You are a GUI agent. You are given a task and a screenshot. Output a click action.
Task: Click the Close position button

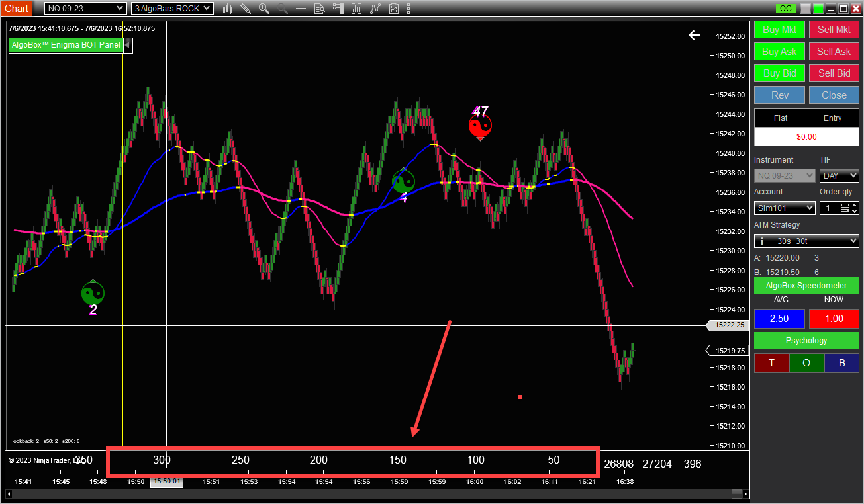834,95
